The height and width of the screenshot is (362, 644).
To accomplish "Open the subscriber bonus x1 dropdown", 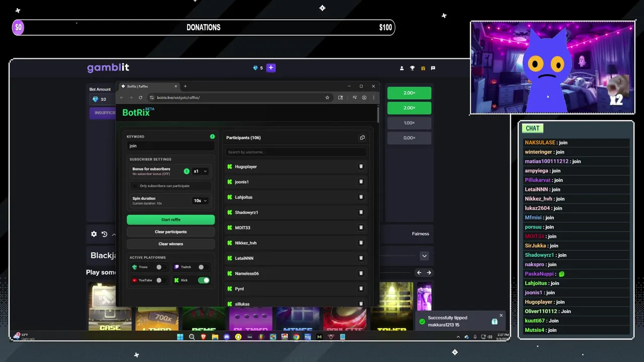I will pos(200,171).
